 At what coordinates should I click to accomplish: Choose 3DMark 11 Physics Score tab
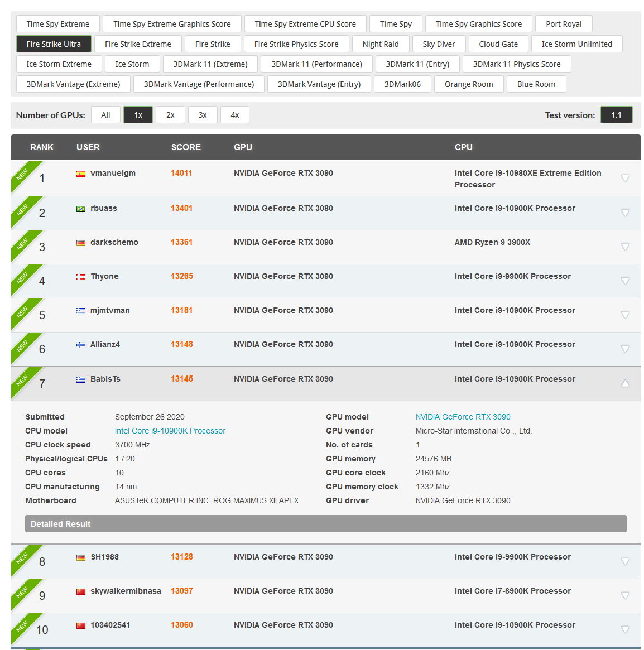click(517, 64)
